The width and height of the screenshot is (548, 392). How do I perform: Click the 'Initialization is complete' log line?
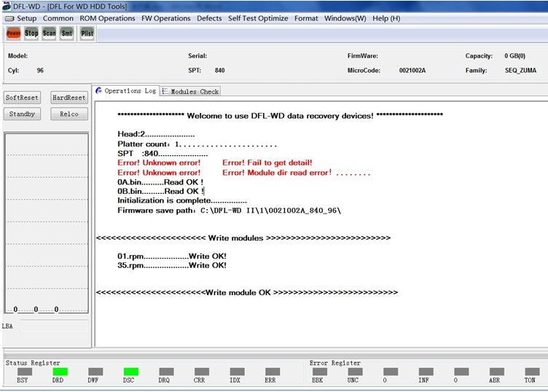pos(182,201)
